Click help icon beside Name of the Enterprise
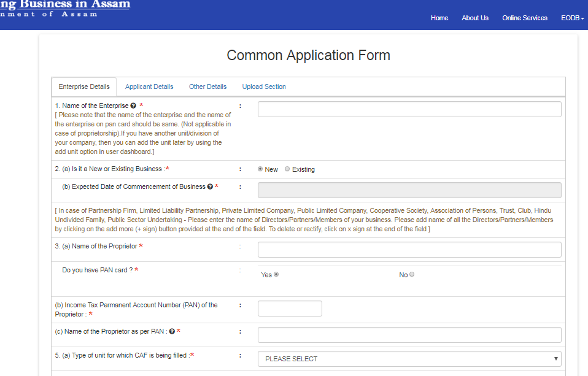Viewport: 588px width, 376px height. (x=133, y=106)
